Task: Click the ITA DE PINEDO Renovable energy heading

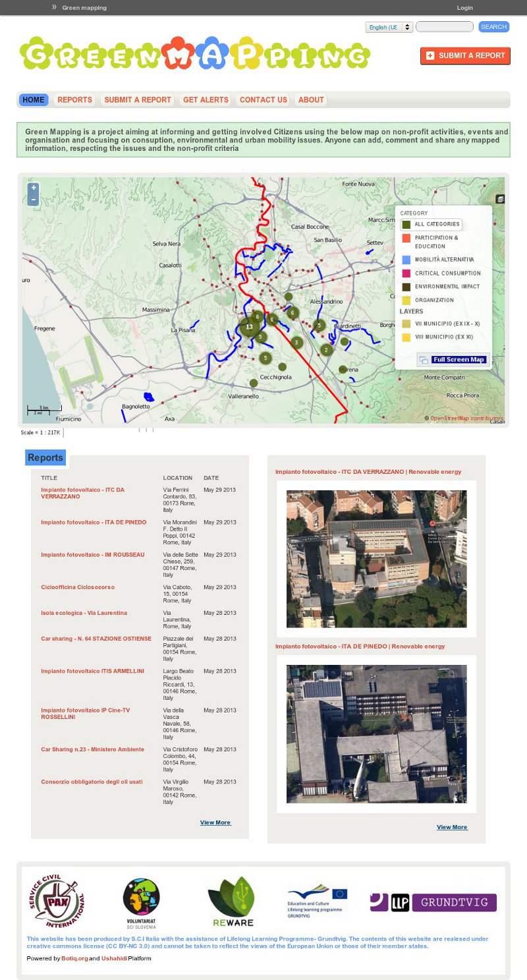Action: (360, 647)
